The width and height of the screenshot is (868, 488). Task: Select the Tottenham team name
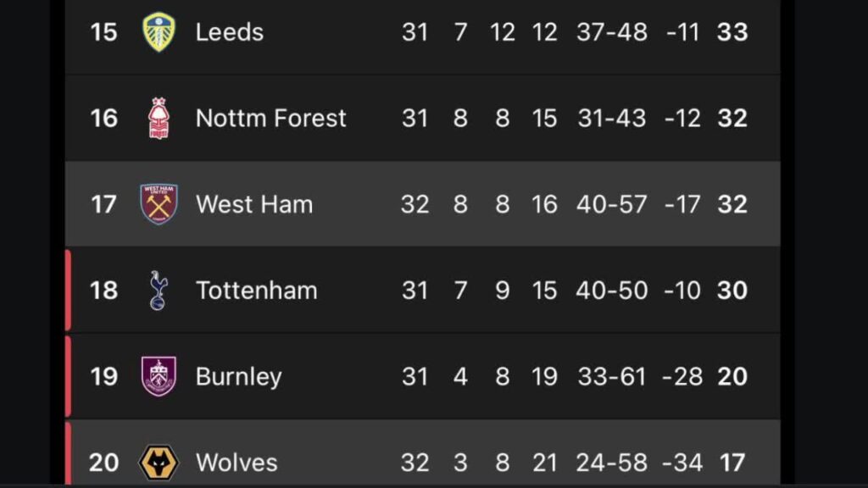click(x=256, y=290)
